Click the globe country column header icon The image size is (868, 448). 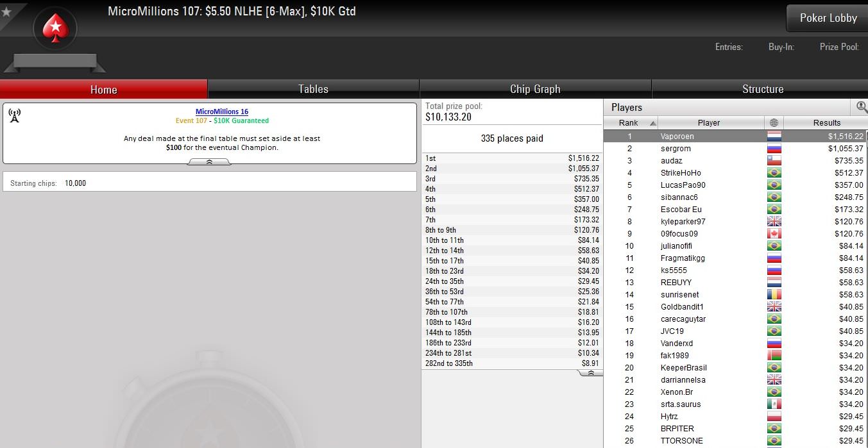coord(774,123)
